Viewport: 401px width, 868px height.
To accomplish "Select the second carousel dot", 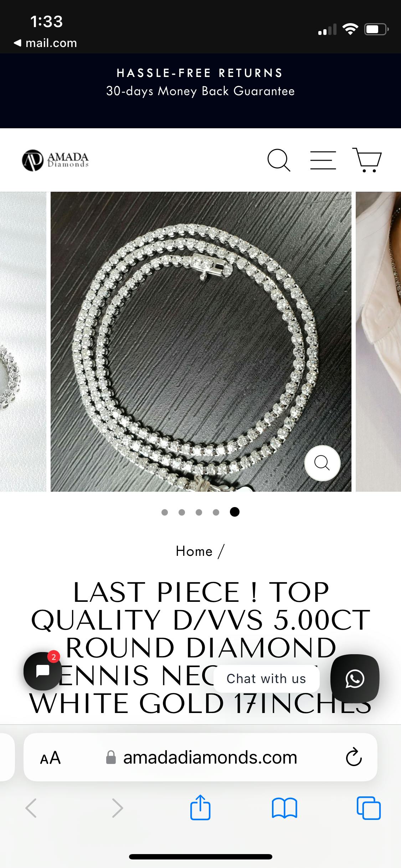I will pyautogui.click(x=182, y=512).
